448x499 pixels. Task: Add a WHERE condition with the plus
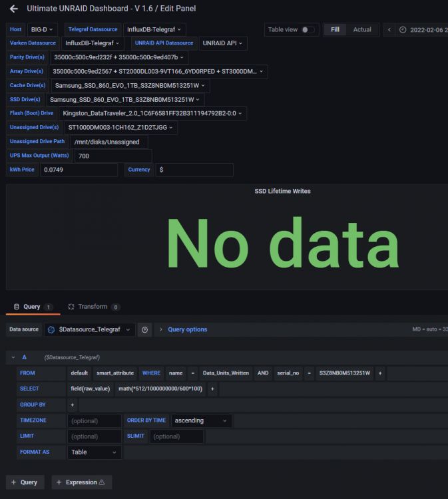pyautogui.click(x=380, y=373)
